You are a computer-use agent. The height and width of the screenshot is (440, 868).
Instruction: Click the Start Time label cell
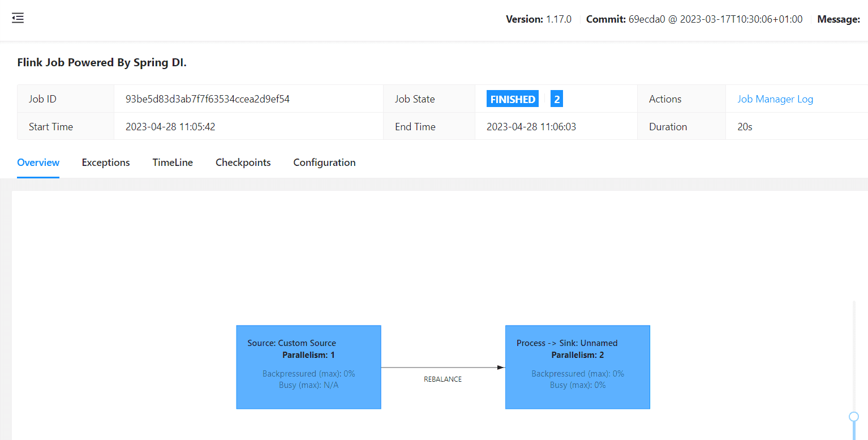(x=66, y=126)
